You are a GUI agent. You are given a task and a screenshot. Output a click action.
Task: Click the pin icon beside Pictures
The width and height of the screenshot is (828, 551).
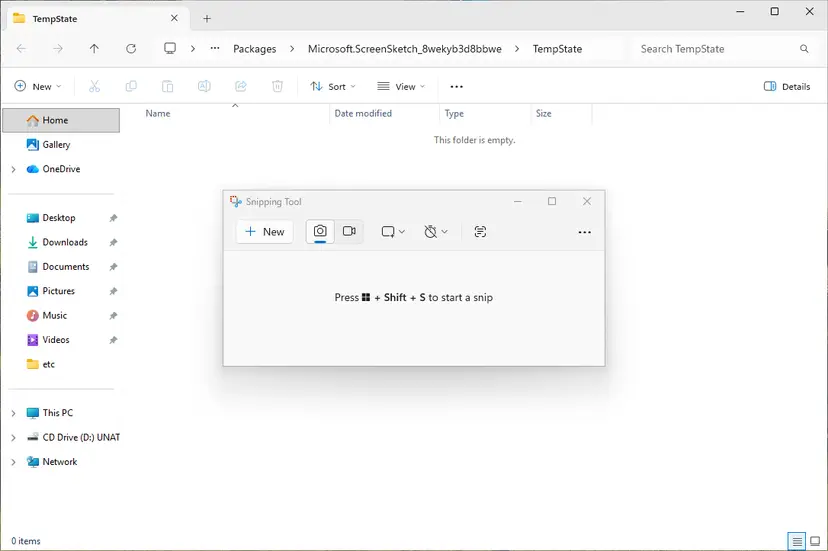113,291
